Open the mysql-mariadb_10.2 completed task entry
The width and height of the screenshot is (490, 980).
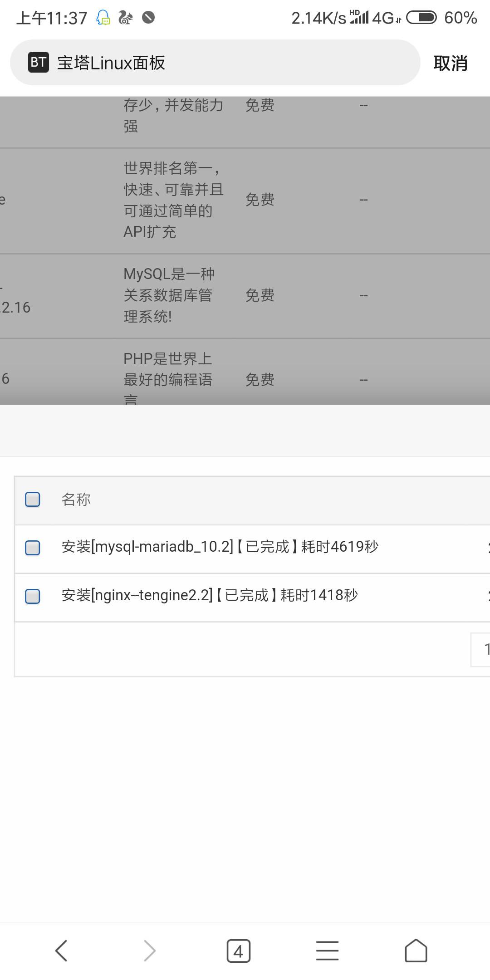coord(220,547)
